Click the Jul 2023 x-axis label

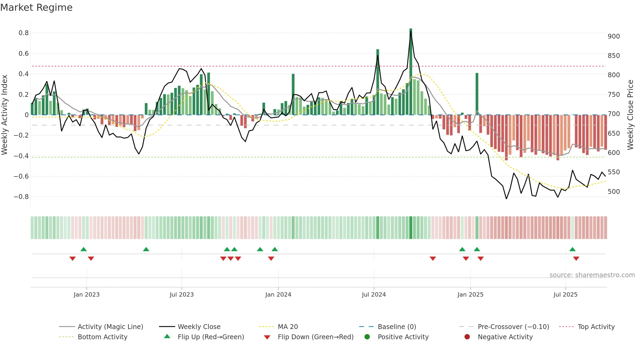(182, 294)
